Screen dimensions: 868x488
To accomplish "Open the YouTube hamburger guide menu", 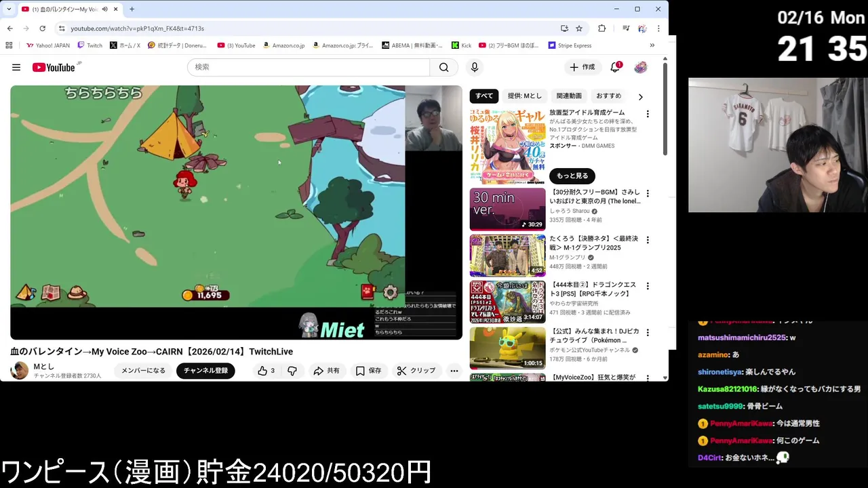I will pyautogui.click(x=16, y=67).
